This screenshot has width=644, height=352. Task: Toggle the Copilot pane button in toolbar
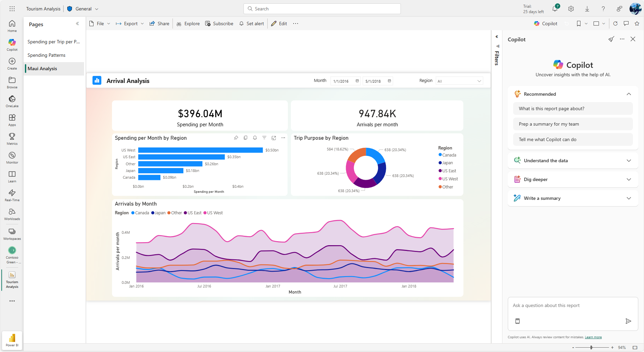(x=545, y=24)
